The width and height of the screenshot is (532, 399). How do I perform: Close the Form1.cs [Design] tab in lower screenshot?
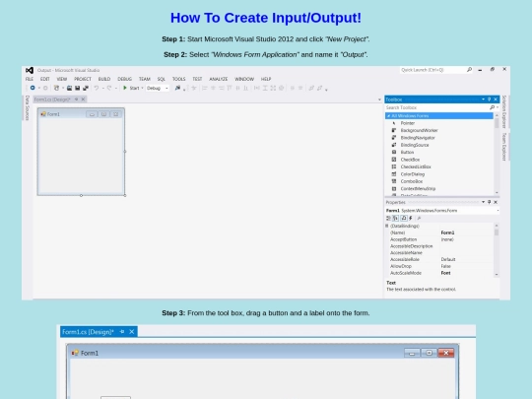132,331
